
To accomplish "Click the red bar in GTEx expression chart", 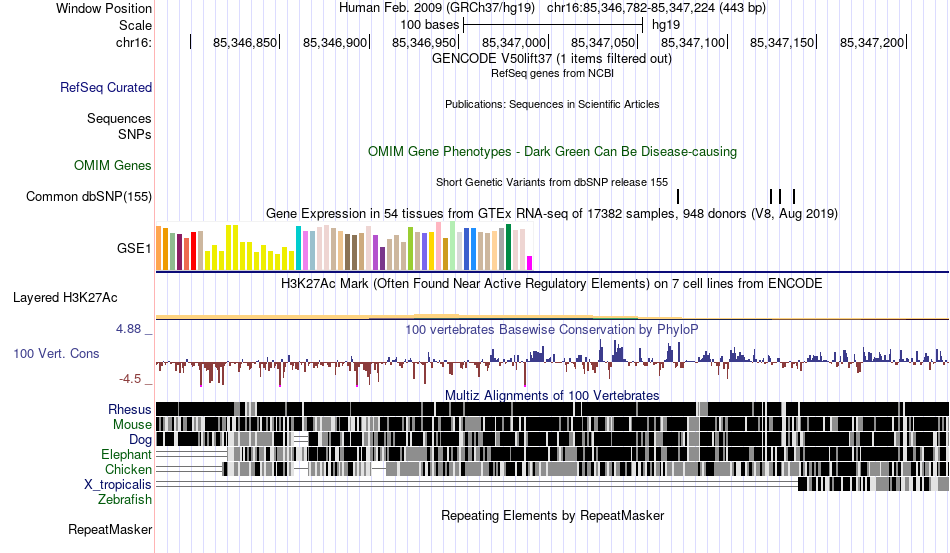I will (x=193, y=251).
